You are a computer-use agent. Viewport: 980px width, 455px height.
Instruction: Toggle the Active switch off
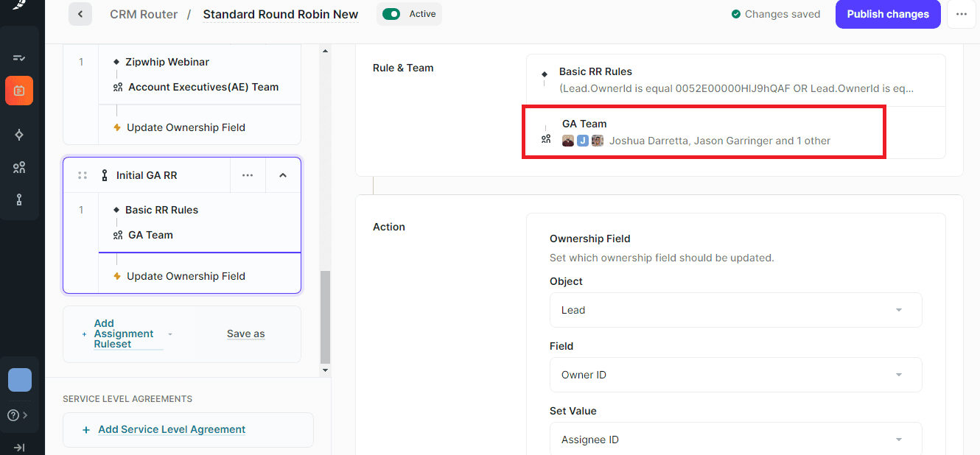391,14
